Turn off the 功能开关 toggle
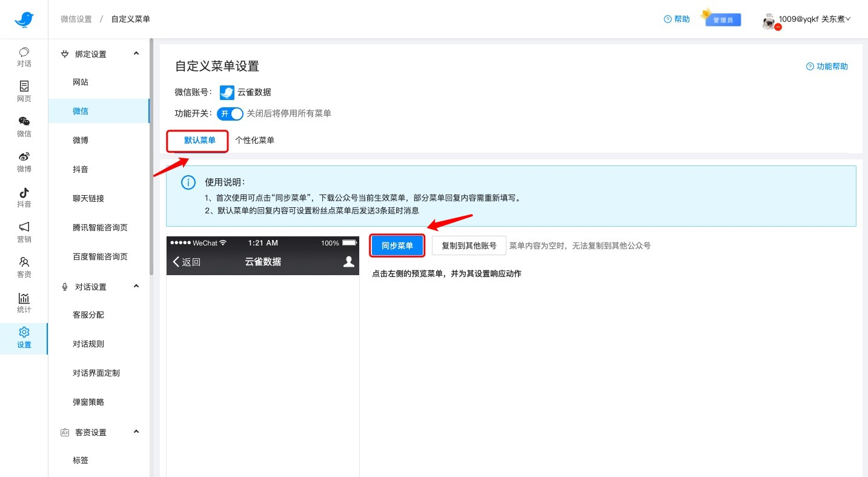 pyautogui.click(x=230, y=113)
